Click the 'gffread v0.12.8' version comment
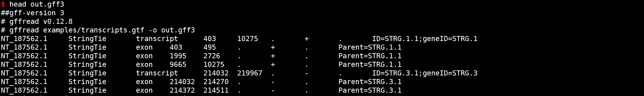Screen dimensions: 644x96 tap(41, 22)
